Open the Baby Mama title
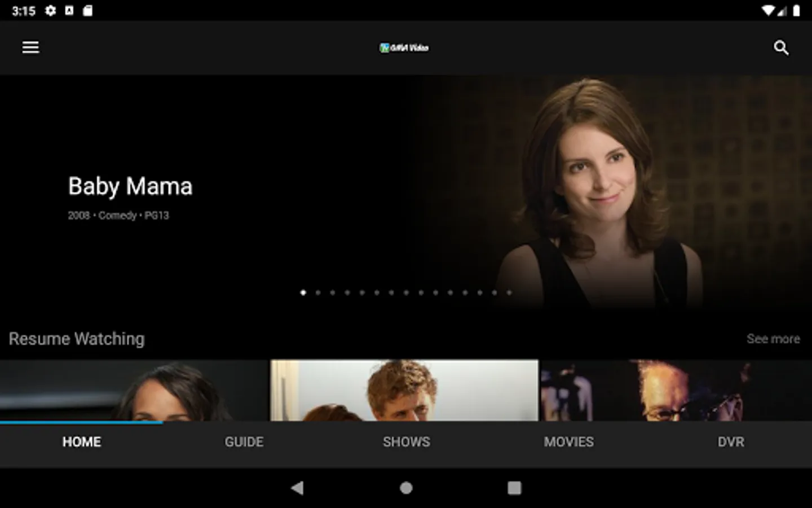This screenshot has height=508, width=812. click(130, 186)
